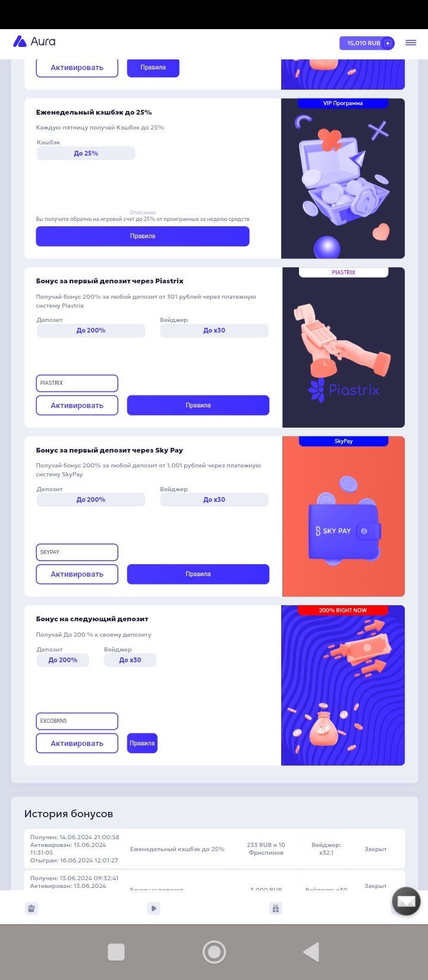Open the 200% RIGHT NOW banner
This screenshot has width=428, height=980.
click(343, 685)
